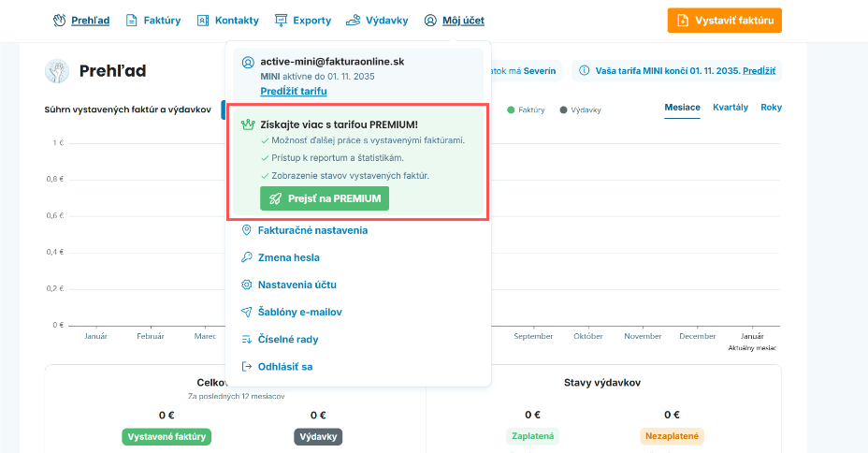Click the paper plane icon for Šablóny e-mailov
868x453 pixels.
click(246, 312)
